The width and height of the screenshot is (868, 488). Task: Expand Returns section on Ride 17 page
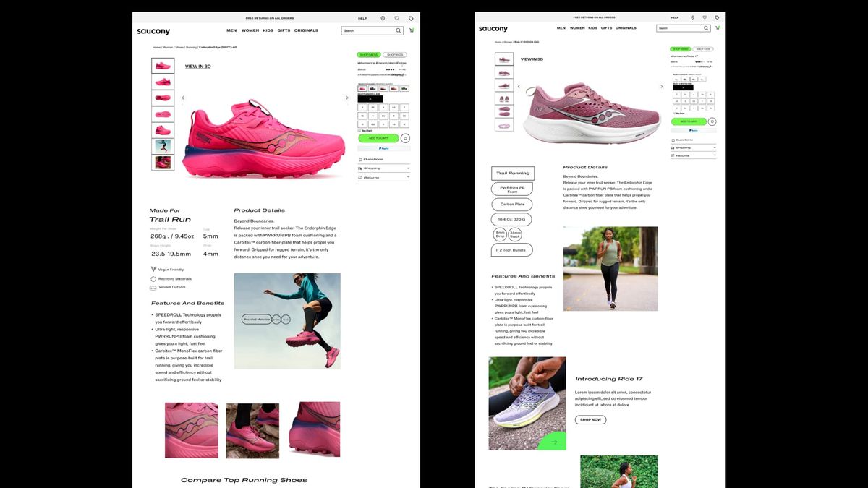click(x=694, y=155)
